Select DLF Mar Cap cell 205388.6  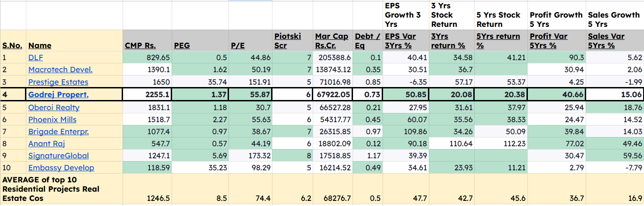(x=333, y=57)
